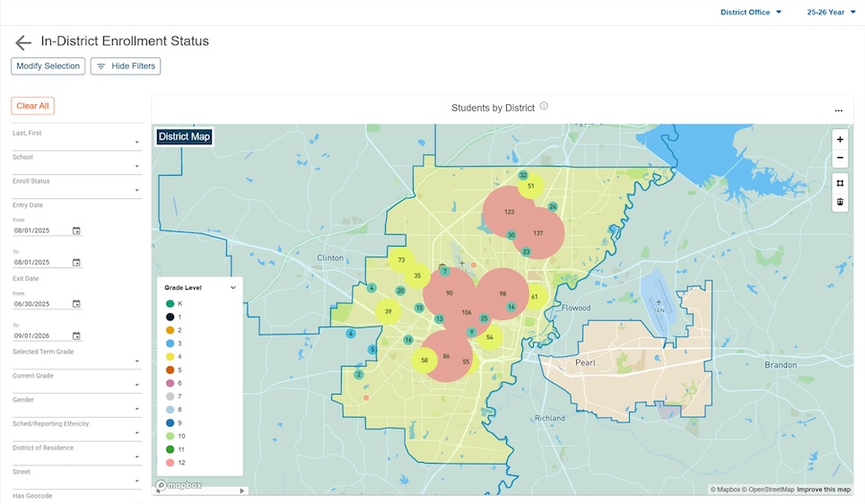Screen dimensions: 865x504
Task: Toggle grade 6 legend swatch
Action: [170, 383]
